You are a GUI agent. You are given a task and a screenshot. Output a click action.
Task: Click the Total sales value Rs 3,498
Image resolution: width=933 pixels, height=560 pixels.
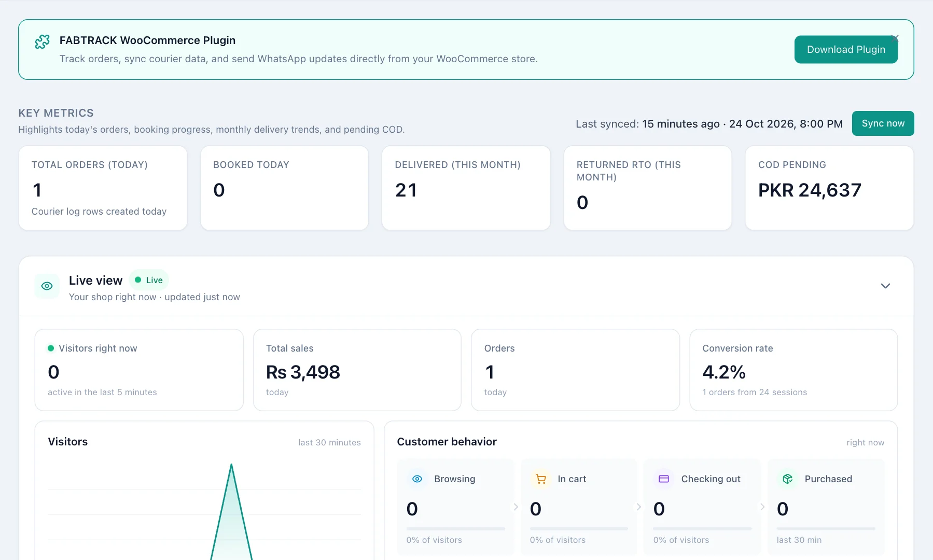coord(303,372)
